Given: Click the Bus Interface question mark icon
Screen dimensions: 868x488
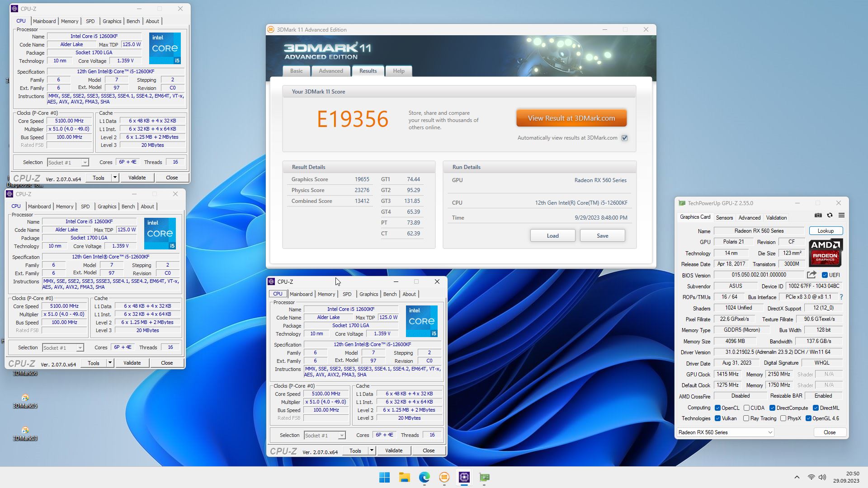Looking at the screenshot, I should [x=841, y=297].
